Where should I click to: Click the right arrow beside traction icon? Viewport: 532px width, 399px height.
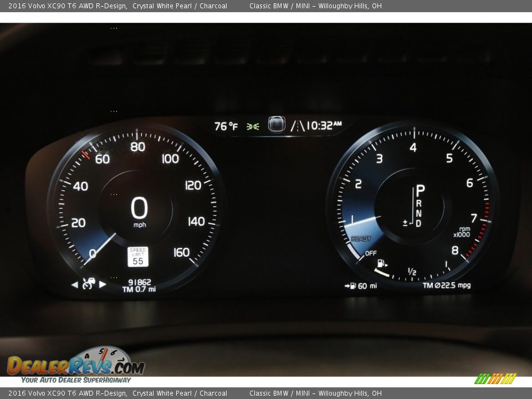click(x=103, y=284)
